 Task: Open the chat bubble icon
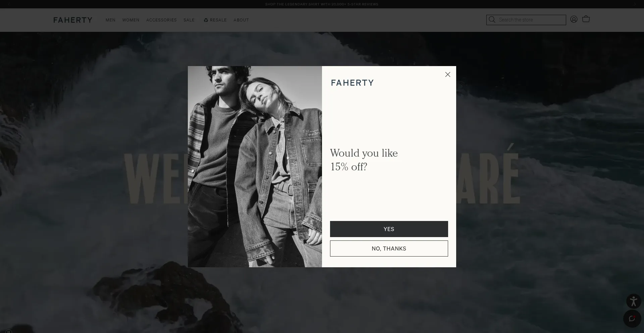632,319
